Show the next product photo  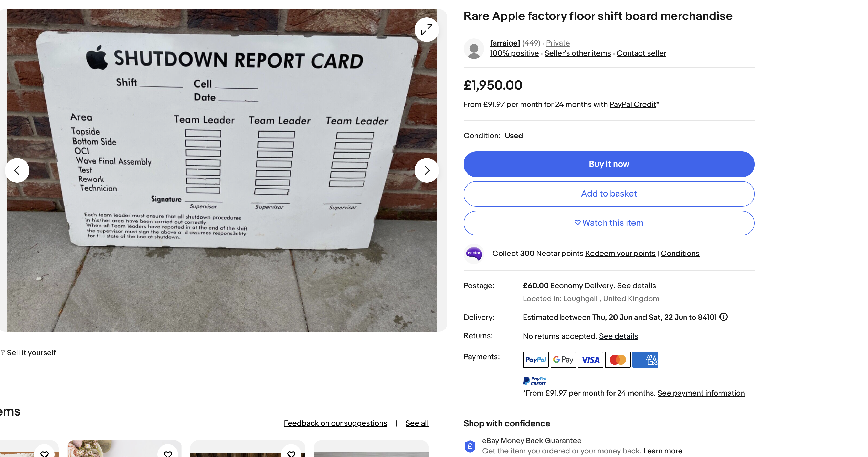427,170
